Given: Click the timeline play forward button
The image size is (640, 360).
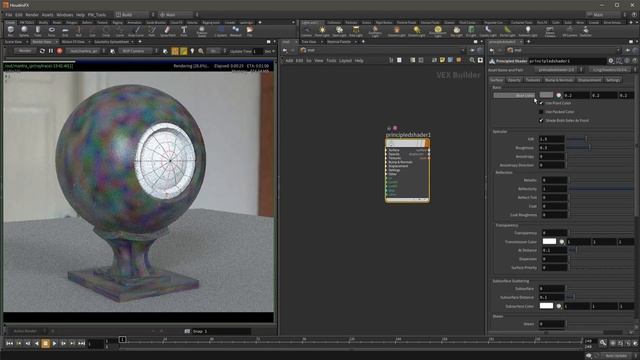Looking at the screenshot, I should [x=54, y=344].
